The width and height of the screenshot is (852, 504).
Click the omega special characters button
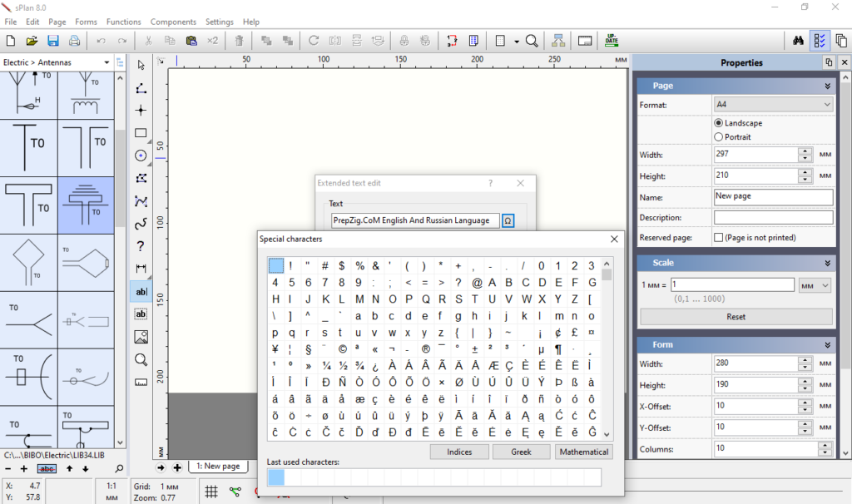pos(509,220)
